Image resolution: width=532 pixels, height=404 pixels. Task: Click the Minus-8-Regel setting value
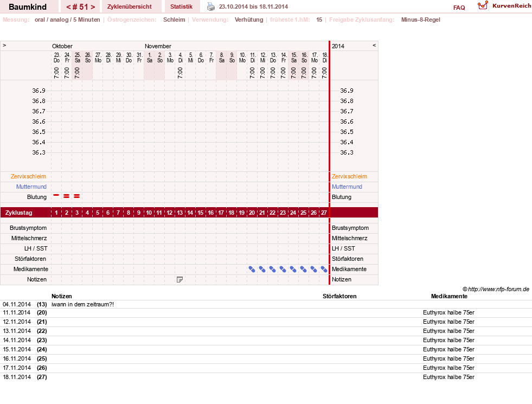[421, 20]
